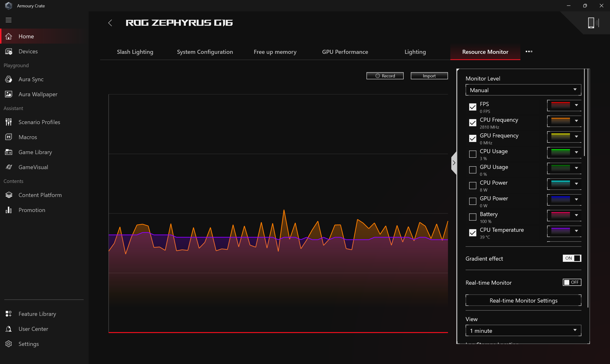Turn on the Real-time Monitor toggle
This screenshot has width=610, height=364.
[x=572, y=282]
